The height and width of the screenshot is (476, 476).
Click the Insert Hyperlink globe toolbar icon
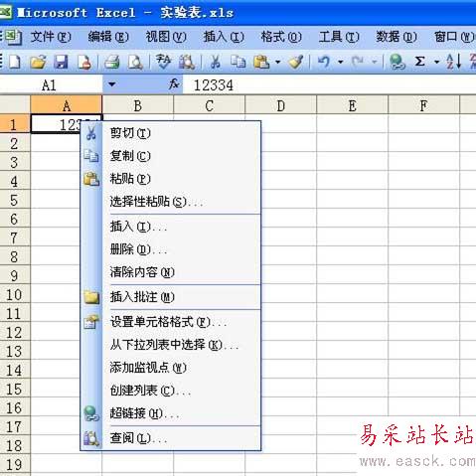[397, 62]
